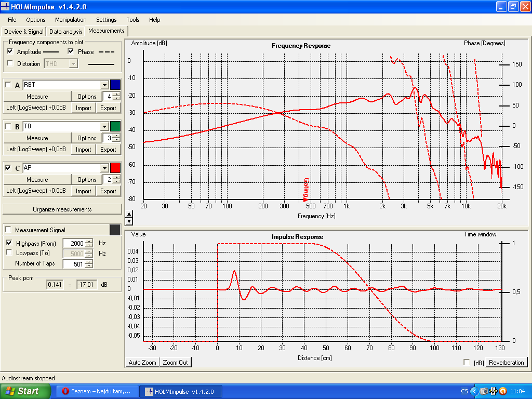The width and height of the screenshot is (532, 399).
Task: Click the graph scroll-down arrow icon
Action: [x=129, y=221]
